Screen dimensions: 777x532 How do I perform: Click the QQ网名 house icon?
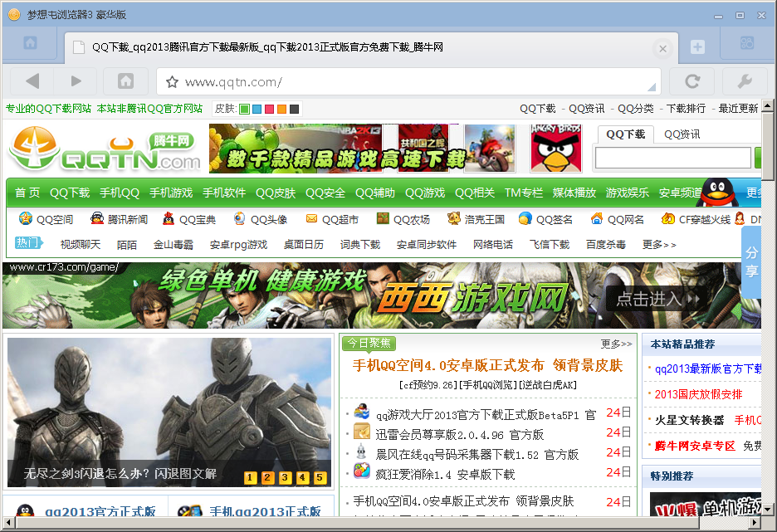tap(597, 218)
